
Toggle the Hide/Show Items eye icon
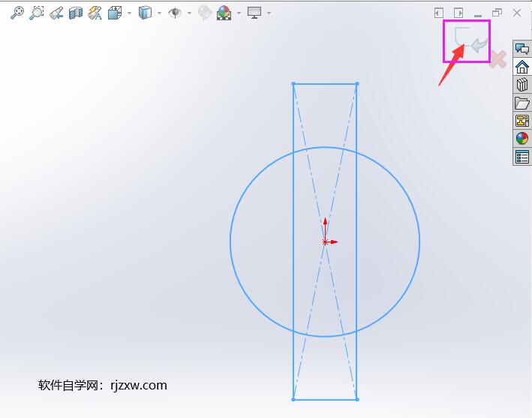click(x=175, y=13)
